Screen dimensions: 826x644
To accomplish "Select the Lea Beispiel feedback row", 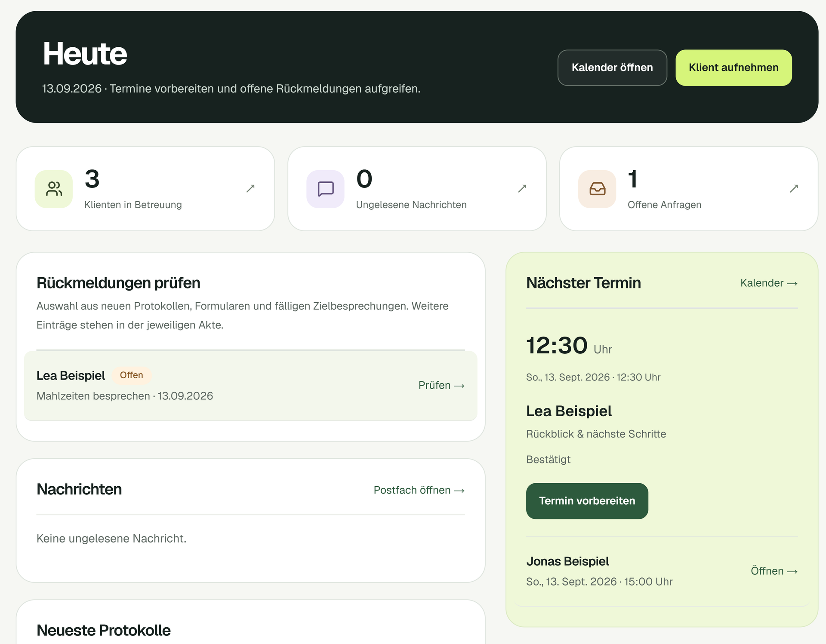I will [250, 386].
